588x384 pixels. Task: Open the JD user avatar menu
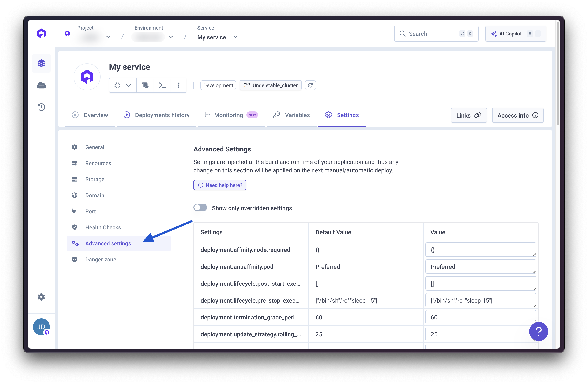click(x=41, y=326)
